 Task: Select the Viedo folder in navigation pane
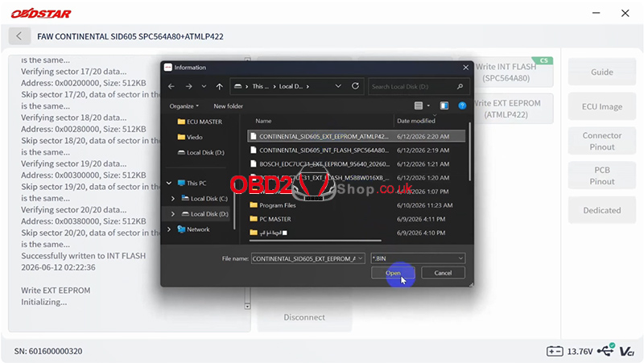[190, 137]
